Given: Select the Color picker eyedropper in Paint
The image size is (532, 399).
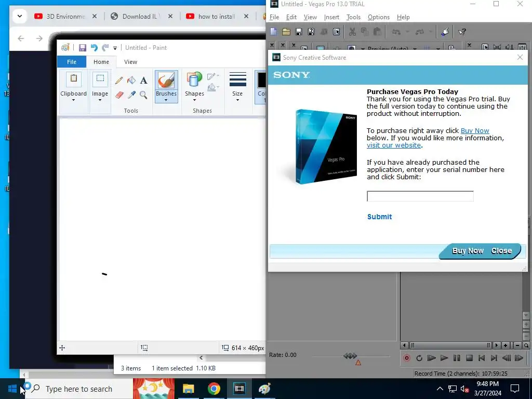Looking at the screenshot, I should coord(131,95).
